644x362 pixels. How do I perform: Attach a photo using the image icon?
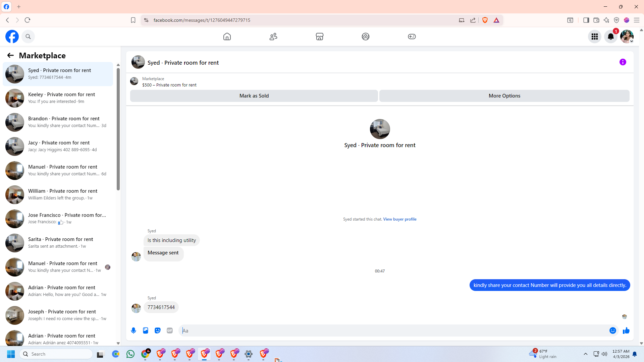click(146, 330)
